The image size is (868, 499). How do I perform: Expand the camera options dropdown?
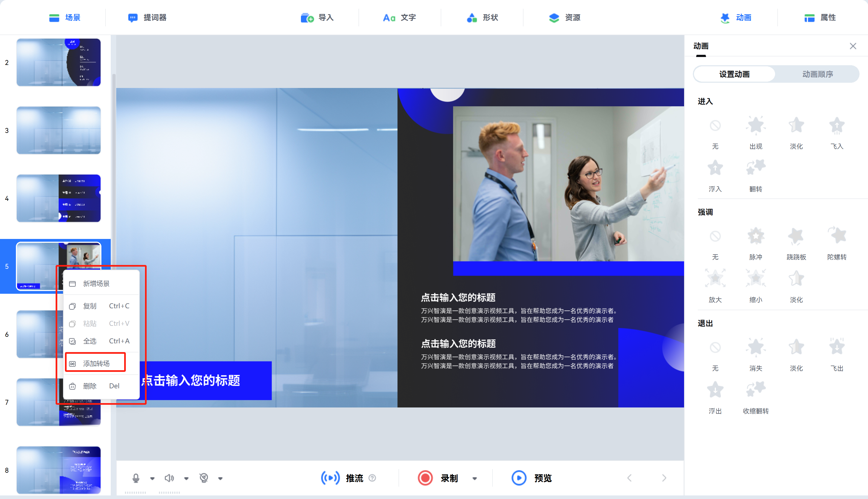221,478
